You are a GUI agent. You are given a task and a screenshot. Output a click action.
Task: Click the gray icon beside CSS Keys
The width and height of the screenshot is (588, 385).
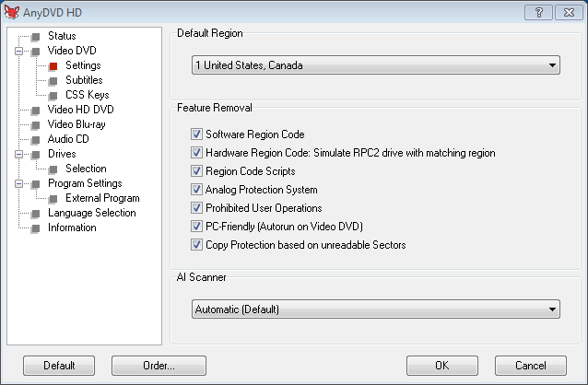click(x=53, y=95)
